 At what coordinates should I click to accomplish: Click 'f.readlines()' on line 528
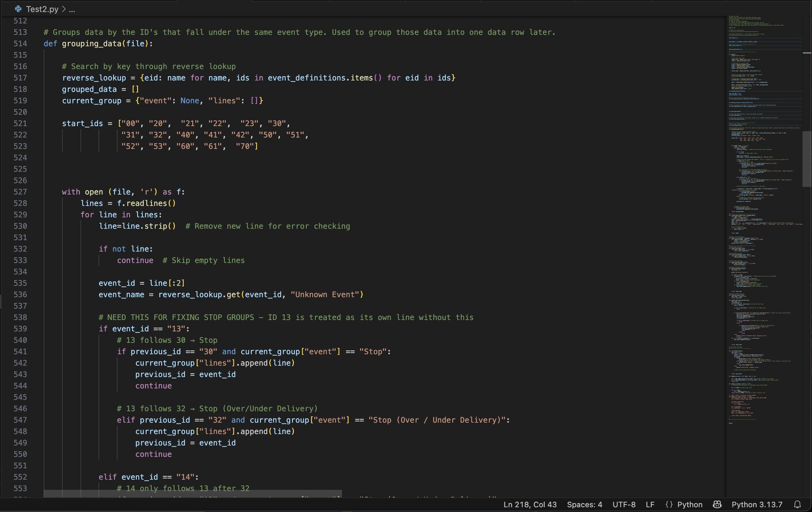(x=146, y=203)
